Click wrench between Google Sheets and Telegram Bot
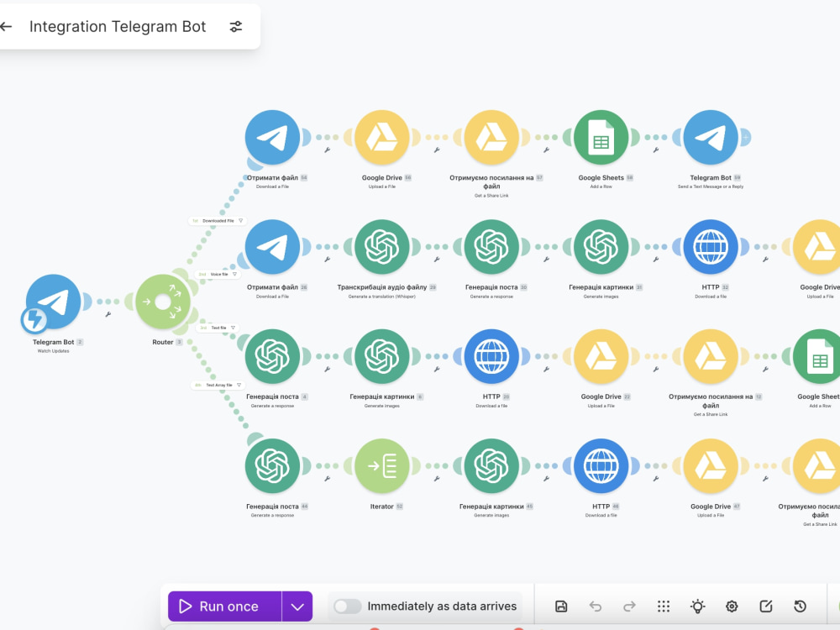This screenshot has height=630, width=840. pos(656,150)
